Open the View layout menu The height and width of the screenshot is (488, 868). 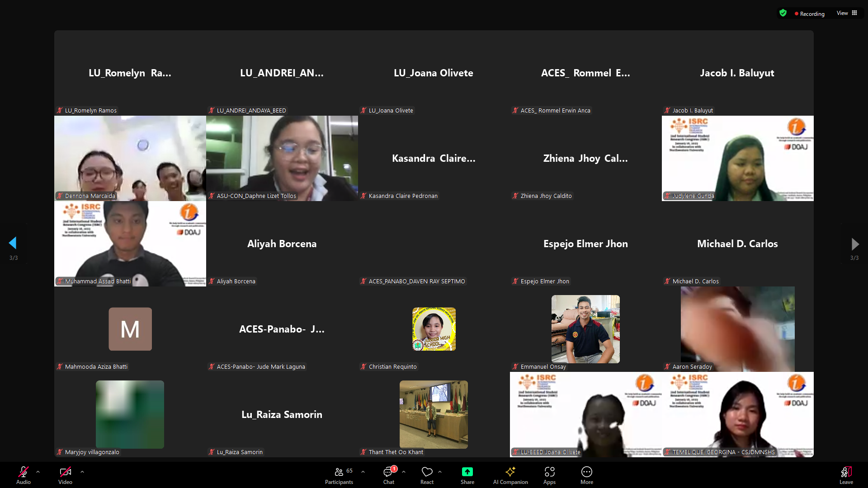[847, 13]
